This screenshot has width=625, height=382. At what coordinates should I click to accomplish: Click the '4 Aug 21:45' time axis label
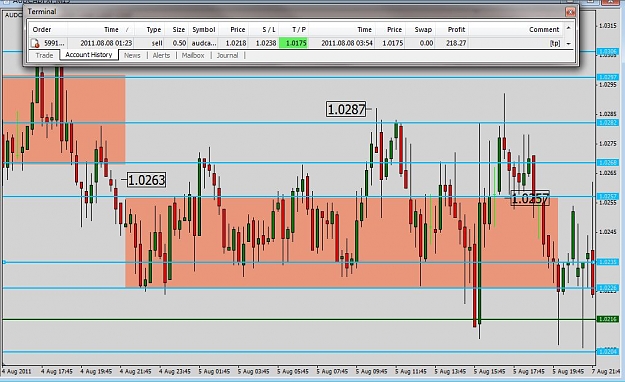coord(136,372)
